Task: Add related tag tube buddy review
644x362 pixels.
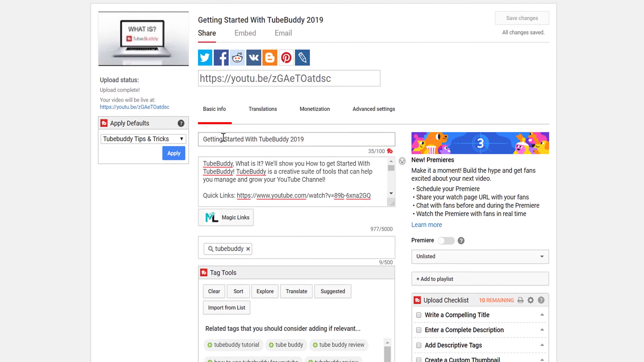Action: click(x=338, y=345)
